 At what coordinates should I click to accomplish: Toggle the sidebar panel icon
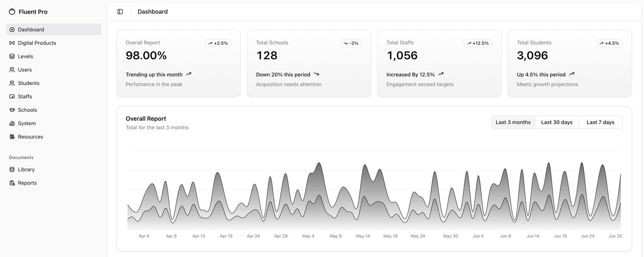(x=120, y=12)
